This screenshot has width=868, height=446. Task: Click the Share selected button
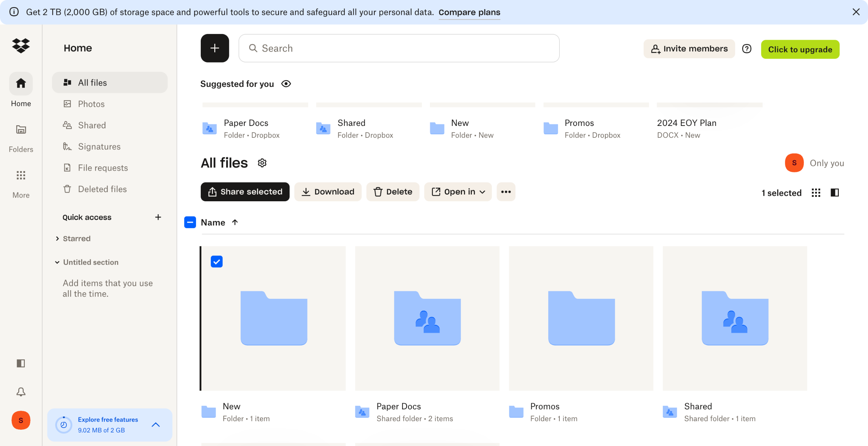pos(245,192)
